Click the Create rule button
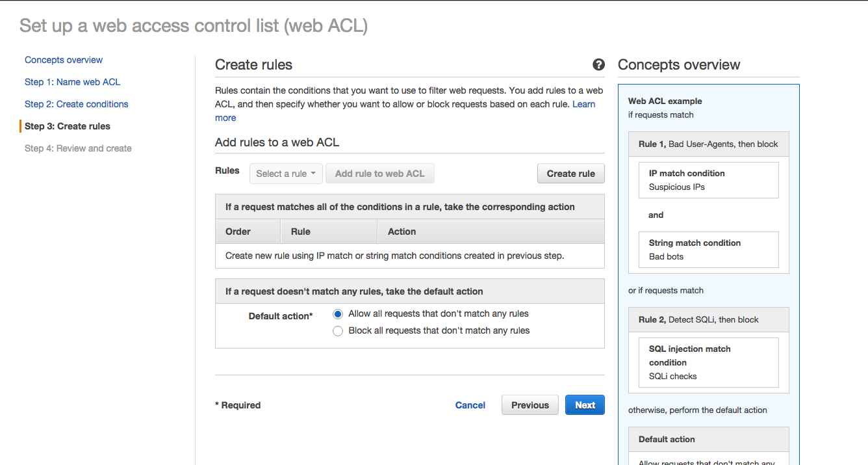This screenshot has height=465, width=868. click(571, 174)
